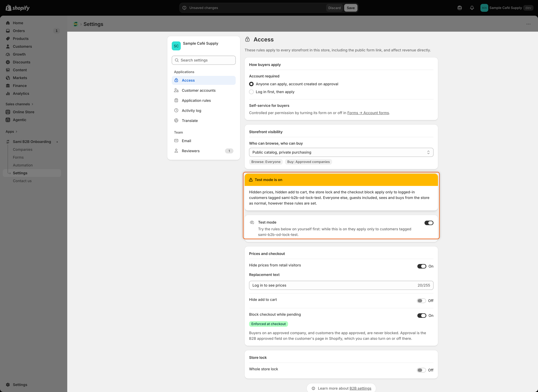
Task: Expand the Sales channels section
Action: point(20,104)
